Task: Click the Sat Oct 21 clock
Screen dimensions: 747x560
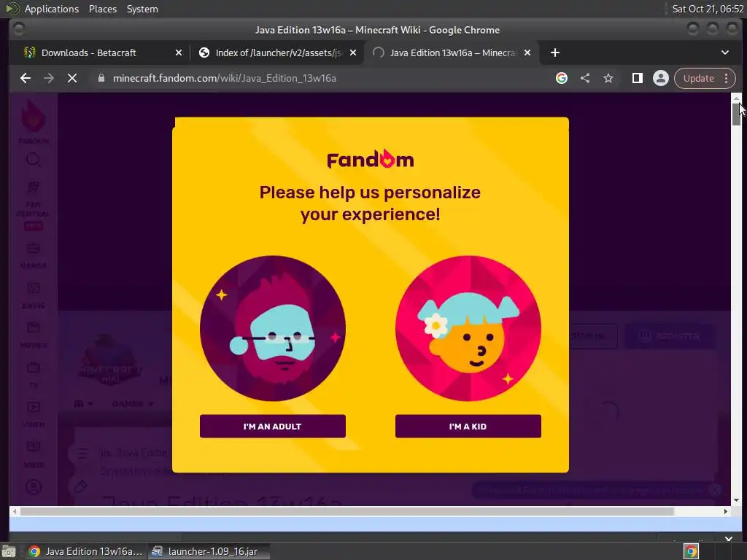Action: (x=708, y=9)
